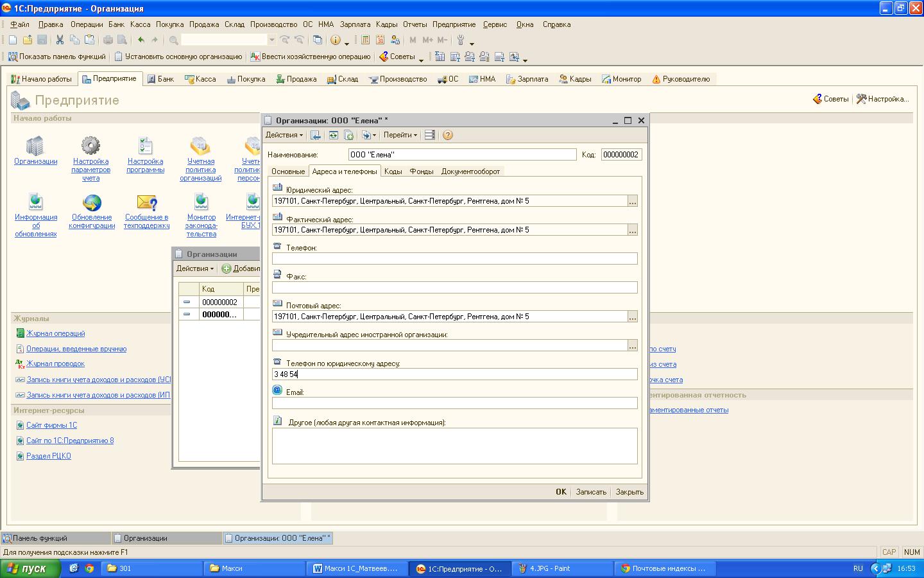
Task: Open the Сервис menu
Action: (495, 24)
